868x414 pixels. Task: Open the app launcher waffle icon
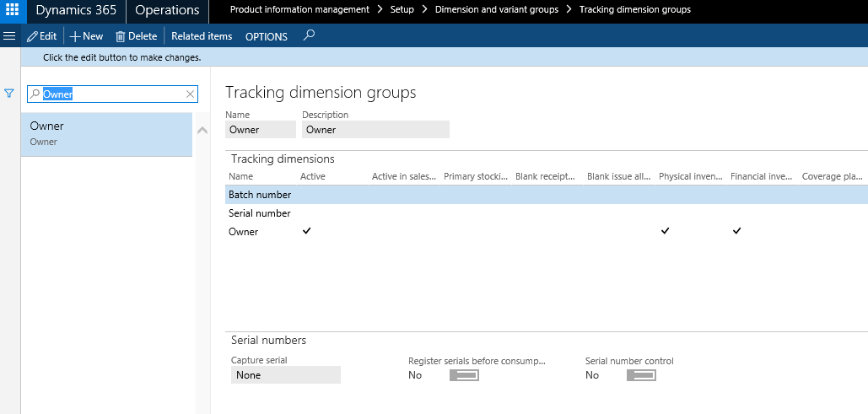pyautogui.click(x=12, y=11)
